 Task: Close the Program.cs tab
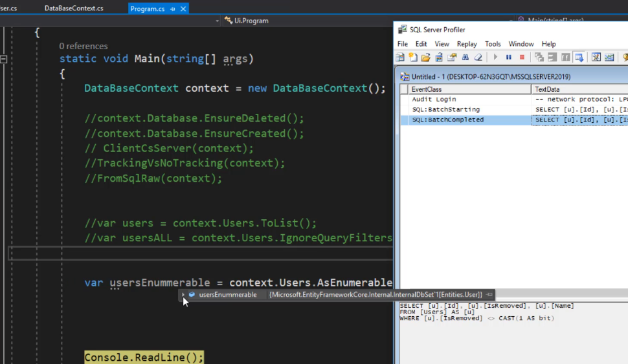183,9
